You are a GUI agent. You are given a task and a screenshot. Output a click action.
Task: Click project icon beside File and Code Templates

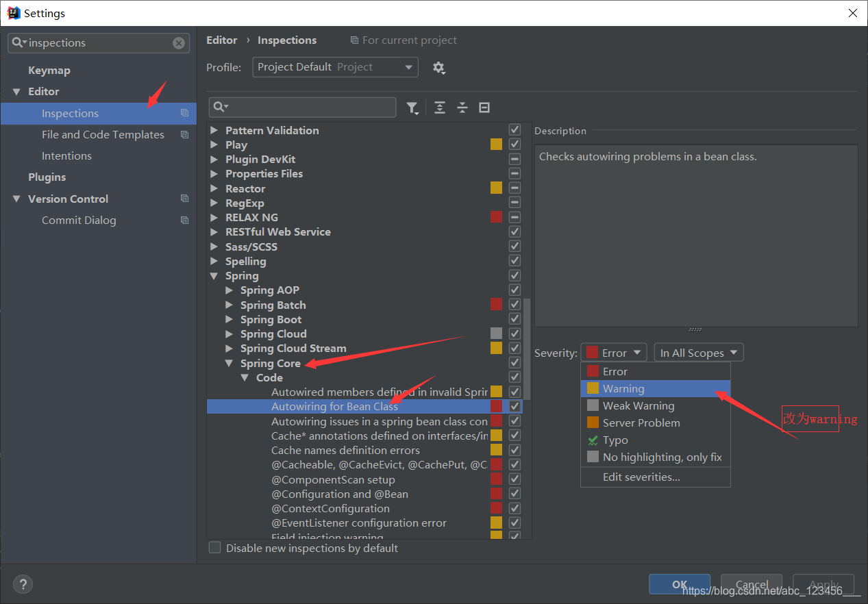pos(184,134)
